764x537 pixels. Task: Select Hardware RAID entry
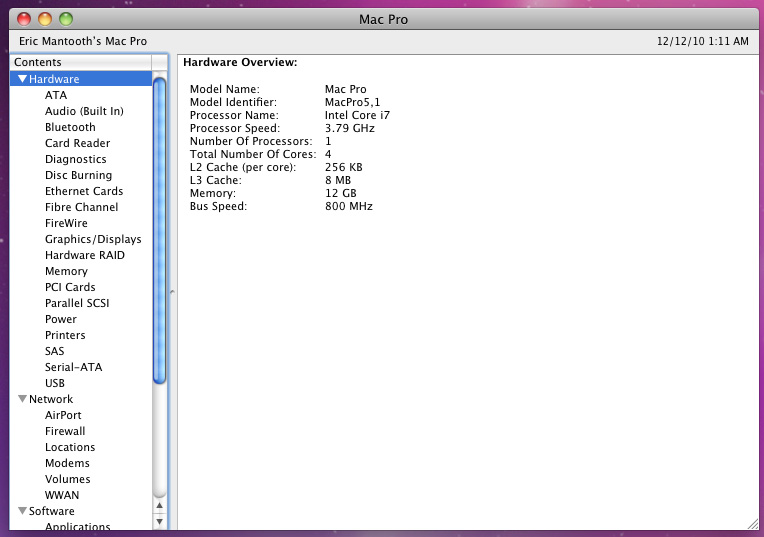click(85, 255)
